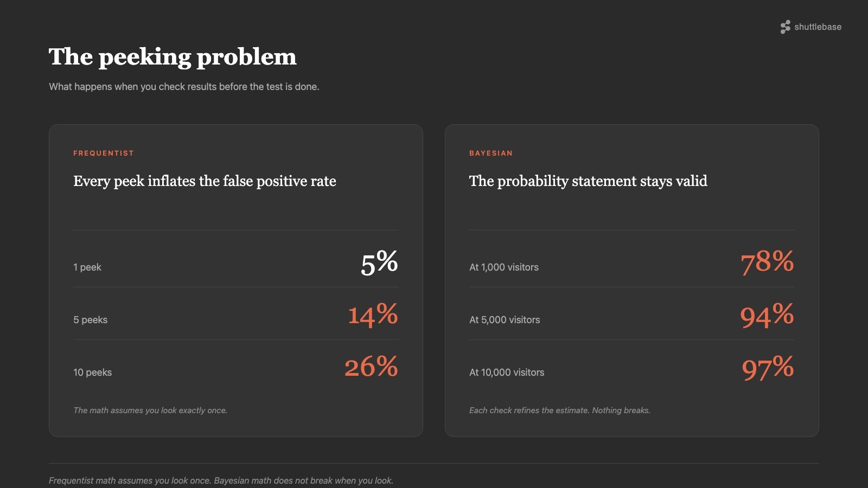Select the 5 peeks row label
The image size is (868, 488).
click(x=91, y=320)
